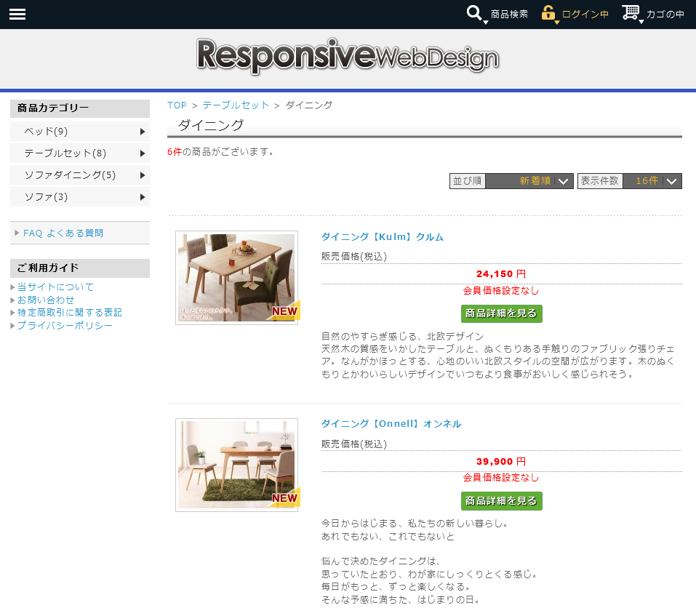Viewport: 696px width, 616px height.
Task: Open 商品検索 in the top bar
Action: point(509,15)
